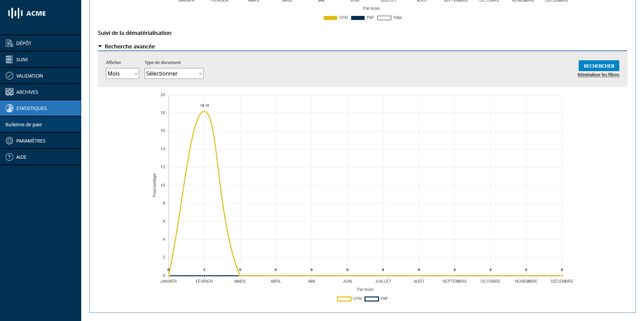The width and height of the screenshot is (644, 321).
Task: Toggle CFN series in bottom chart legend
Action: pyautogui.click(x=349, y=299)
